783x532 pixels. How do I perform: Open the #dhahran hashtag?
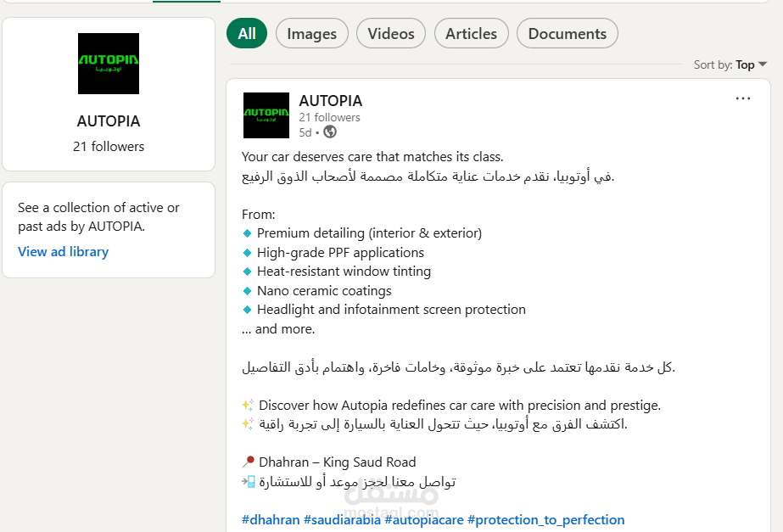pyautogui.click(x=271, y=520)
